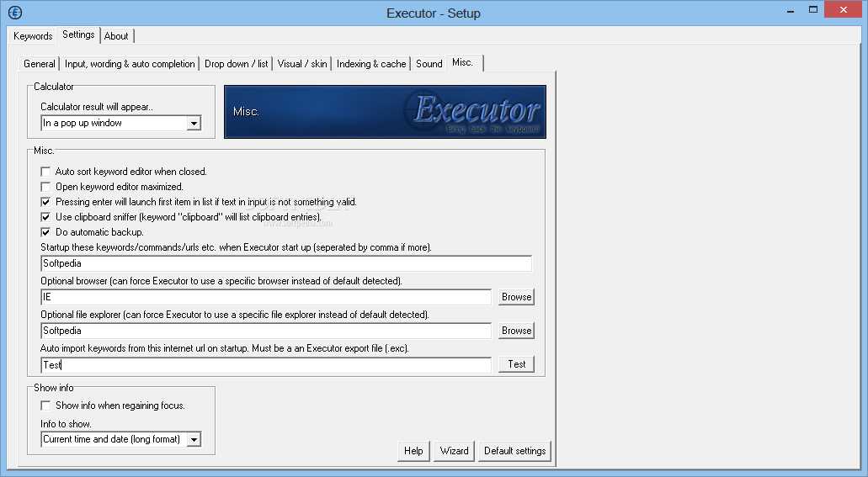868x477 pixels.
Task: Select the Misc. tab
Action: (x=464, y=62)
